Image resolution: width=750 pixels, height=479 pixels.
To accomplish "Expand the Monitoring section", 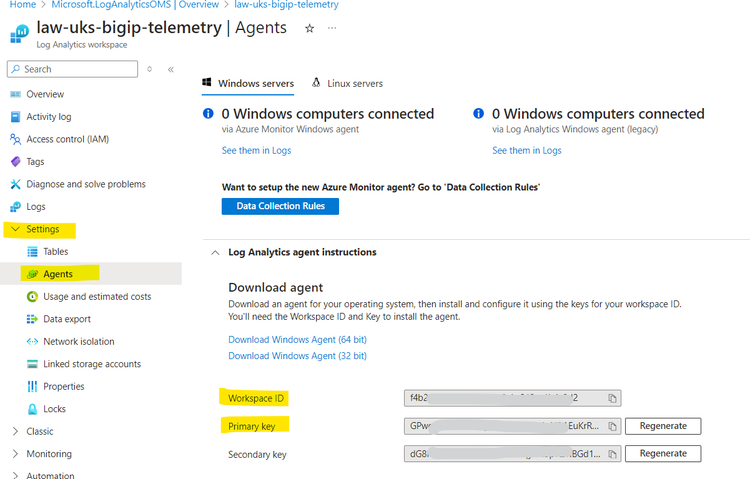I will [x=15, y=454].
